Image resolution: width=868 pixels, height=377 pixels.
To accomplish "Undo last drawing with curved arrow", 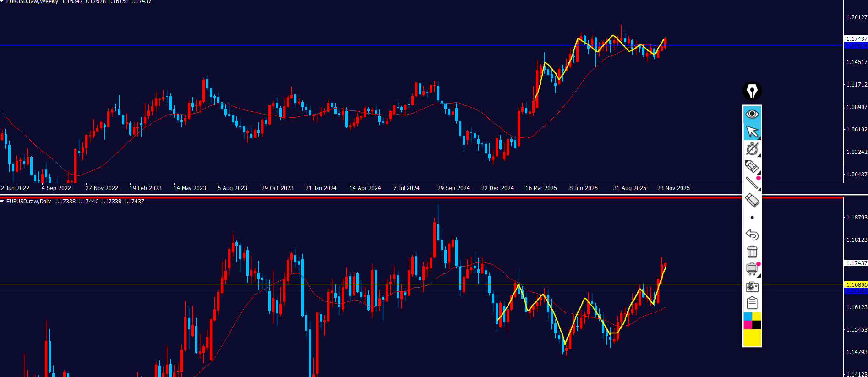I will 752,235.
